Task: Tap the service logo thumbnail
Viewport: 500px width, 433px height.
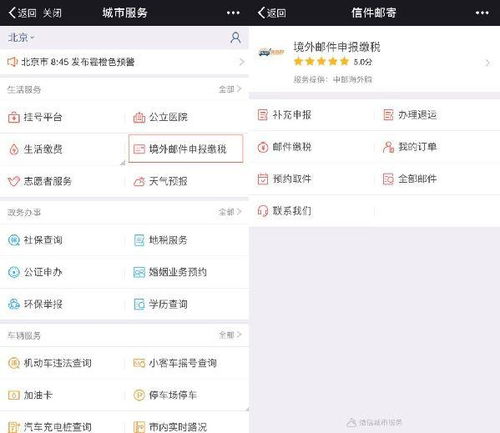Action: point(271,52)
